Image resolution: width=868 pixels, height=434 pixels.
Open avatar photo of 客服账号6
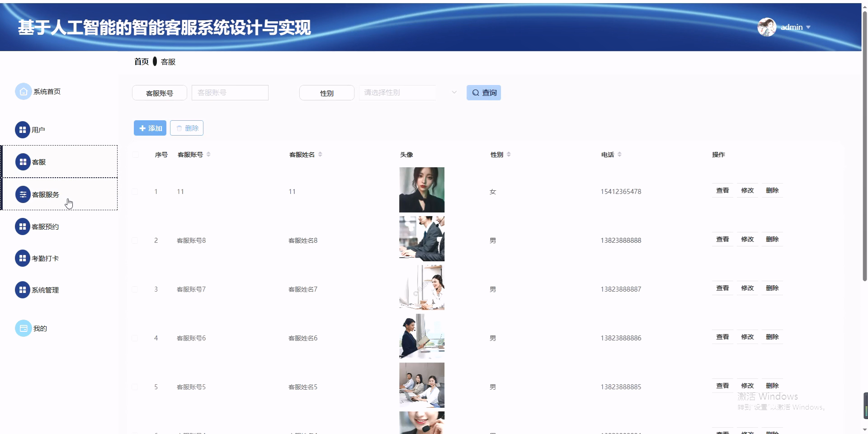422,336
